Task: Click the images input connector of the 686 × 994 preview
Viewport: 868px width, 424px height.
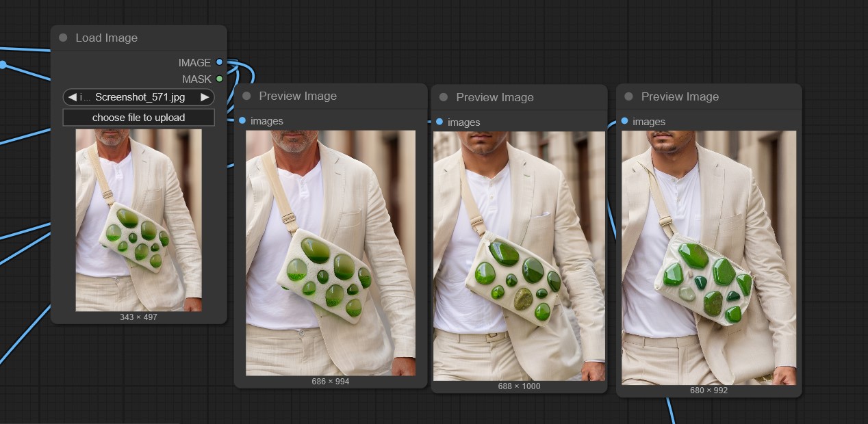Action: coord(242,120)
